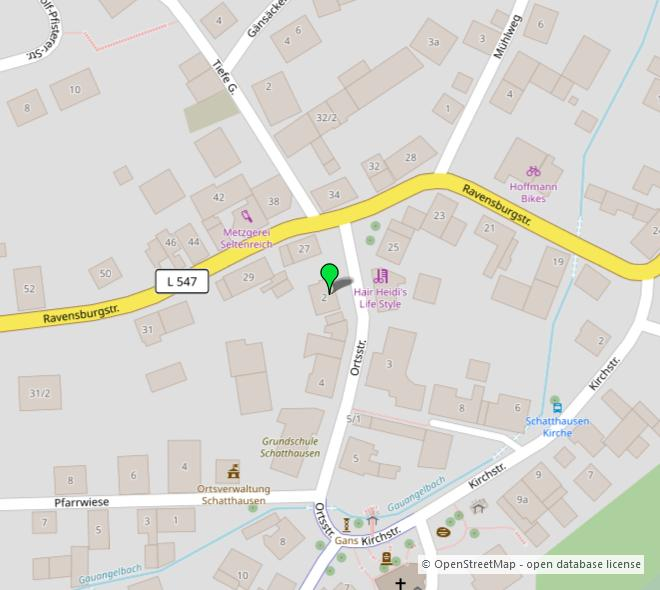
Task: Click the Pfarrwiese street label
Action: (82, 502)
